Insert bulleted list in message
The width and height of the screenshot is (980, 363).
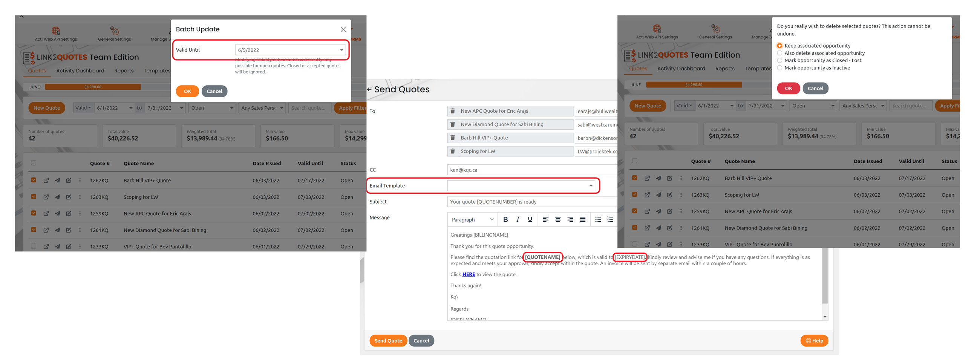coord(598,219)
